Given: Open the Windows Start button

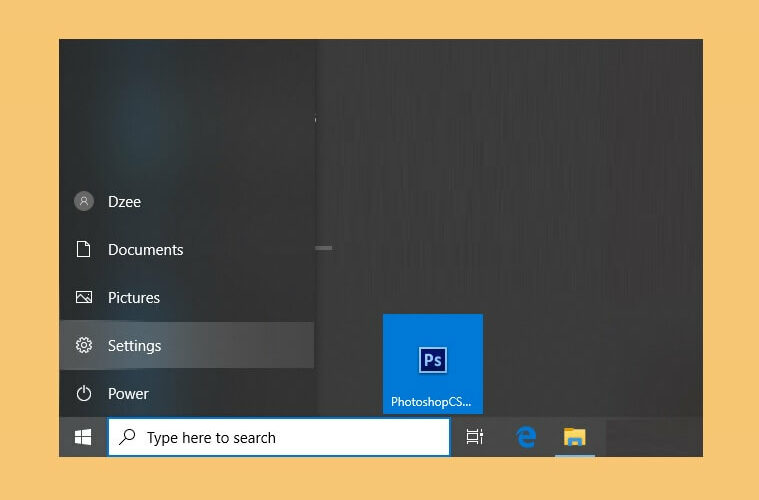Looking at the screenshot, I should [83, 437].
